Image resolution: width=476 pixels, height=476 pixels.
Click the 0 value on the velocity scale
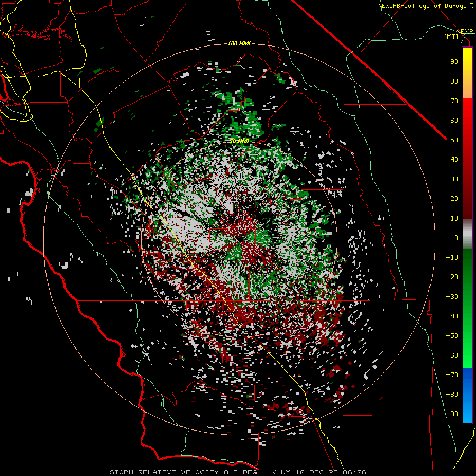point(456,237)
